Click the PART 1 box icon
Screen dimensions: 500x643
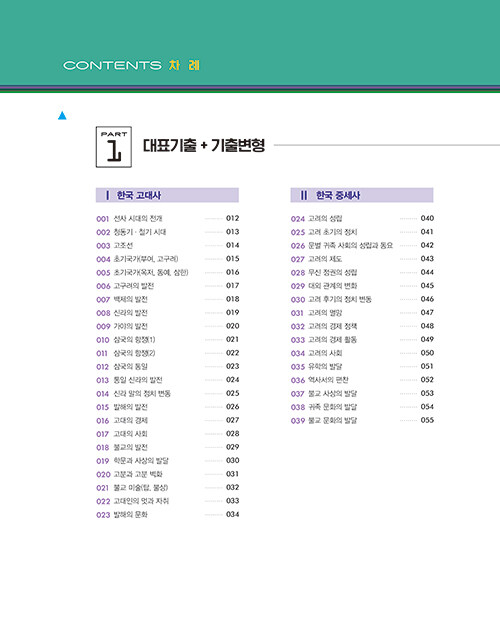pos(114,147)
